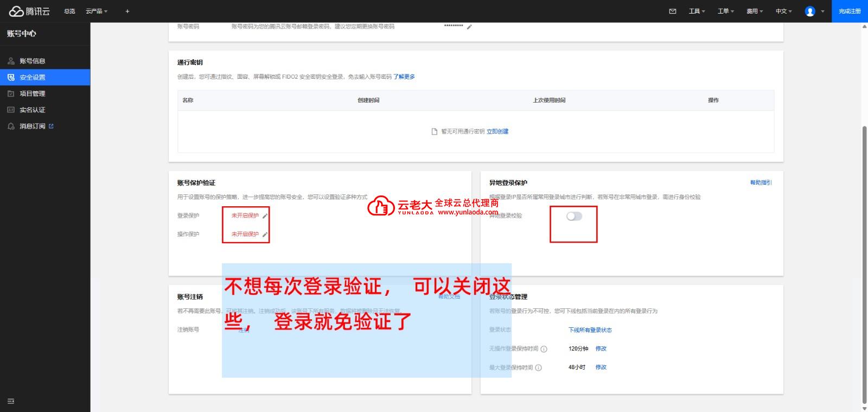This screenshot has height=412, width=868.
Task: Collapse sidebar using bottom-left menu icon
Action: coord(11,401)
